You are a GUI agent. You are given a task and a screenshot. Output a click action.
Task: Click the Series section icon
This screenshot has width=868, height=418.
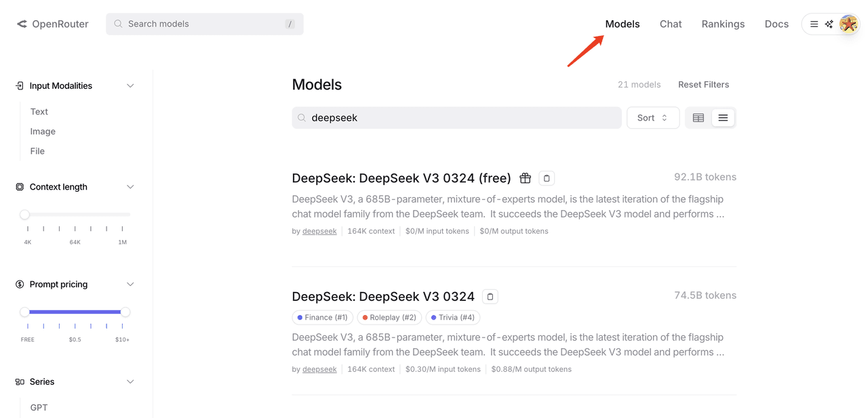click(x=20, y=382)
